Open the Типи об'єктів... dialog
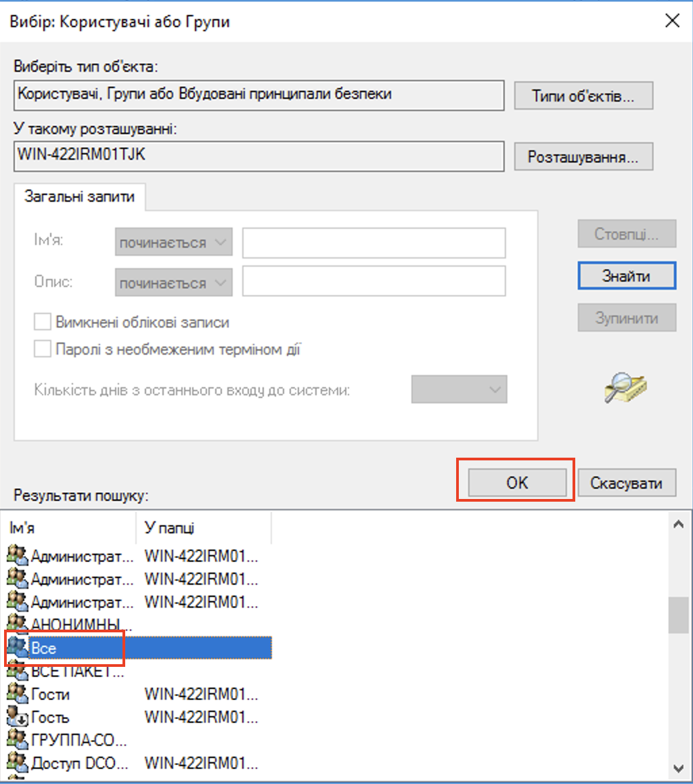The height and width of the screenshot is (784, 693). (x=583, y=95)
